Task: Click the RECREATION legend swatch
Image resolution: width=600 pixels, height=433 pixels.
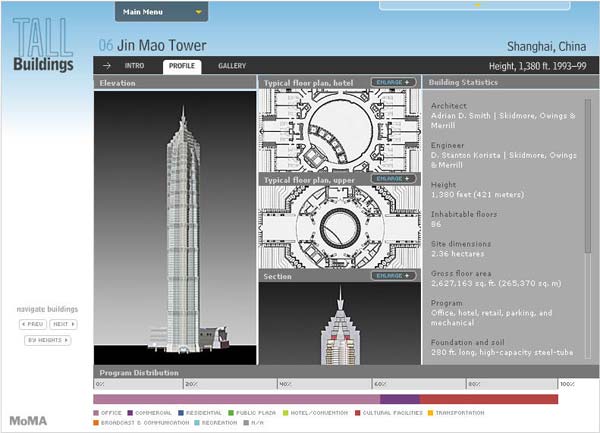Action: (197, 423)
